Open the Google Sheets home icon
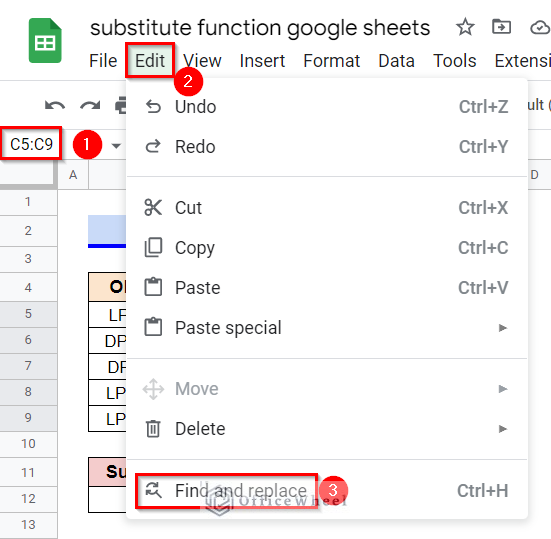Image resolution: width=551 pixels, height=539 pixels. coord(45,40)
